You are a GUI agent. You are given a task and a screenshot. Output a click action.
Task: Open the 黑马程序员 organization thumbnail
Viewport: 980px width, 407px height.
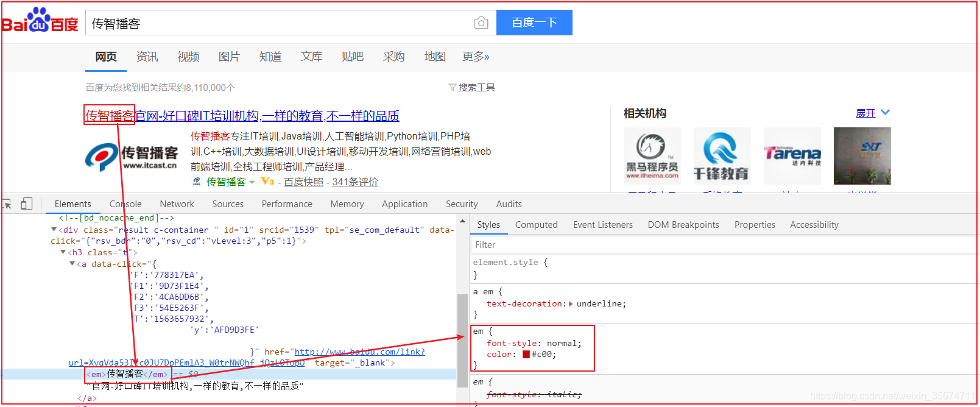[x=652, y=156]
